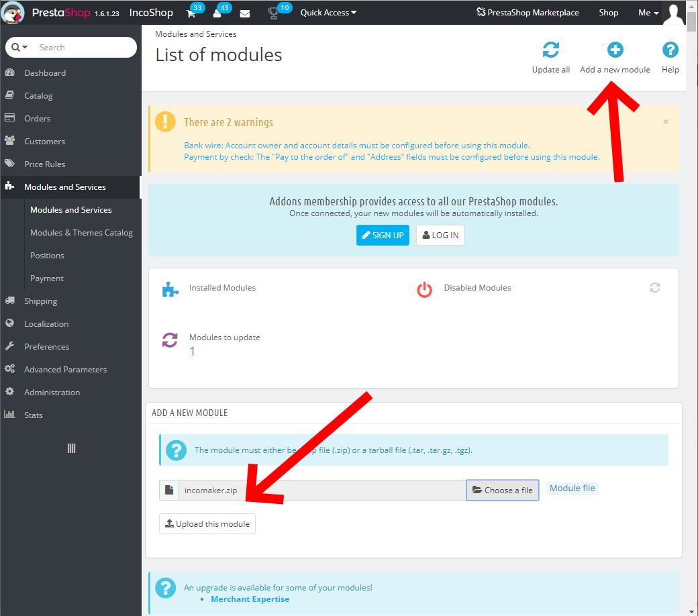Open the orders shopping cart icon in header
This screenshot has width=698, height=616.
pos(190,13)
